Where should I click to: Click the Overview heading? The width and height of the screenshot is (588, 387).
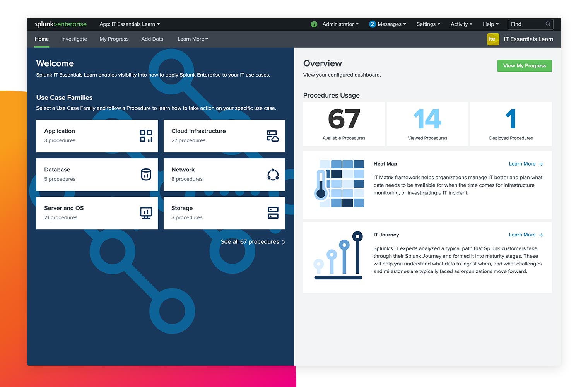[x=323, y=63]
